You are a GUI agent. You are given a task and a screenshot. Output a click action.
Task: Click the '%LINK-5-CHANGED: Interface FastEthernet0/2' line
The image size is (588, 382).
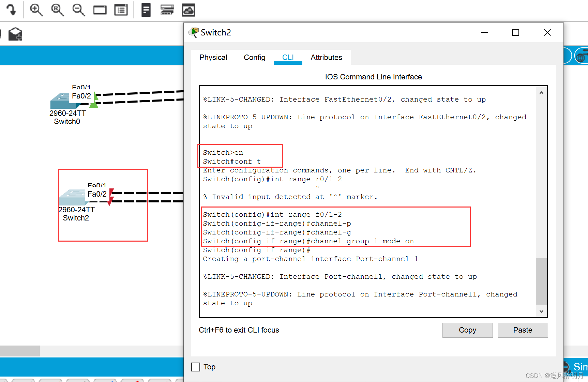[344, 100]
